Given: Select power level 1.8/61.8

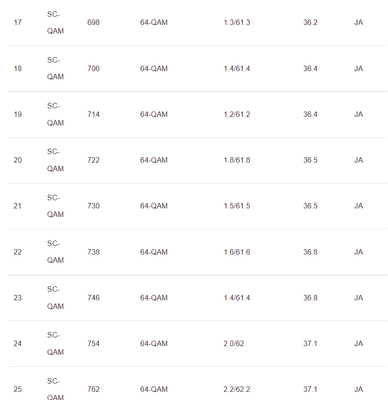Looking at the screenshot, I should tap(237, 160).
